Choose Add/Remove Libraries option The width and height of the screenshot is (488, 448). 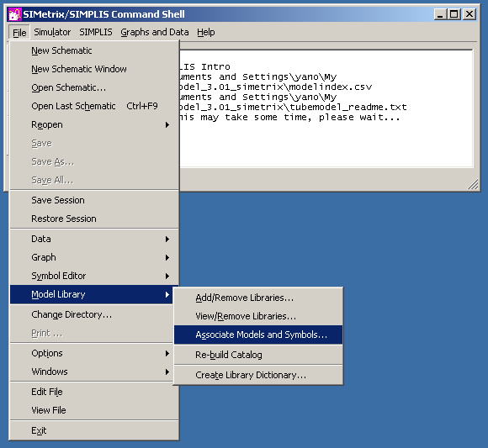[258, 298]
